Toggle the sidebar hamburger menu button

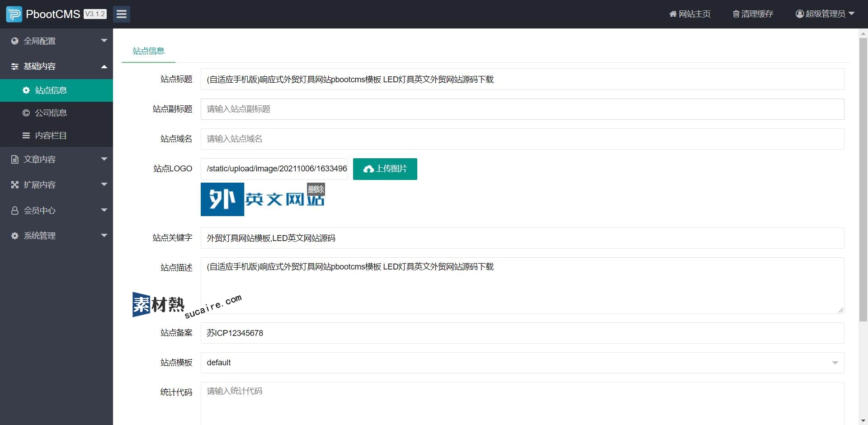tap(121, 14)
